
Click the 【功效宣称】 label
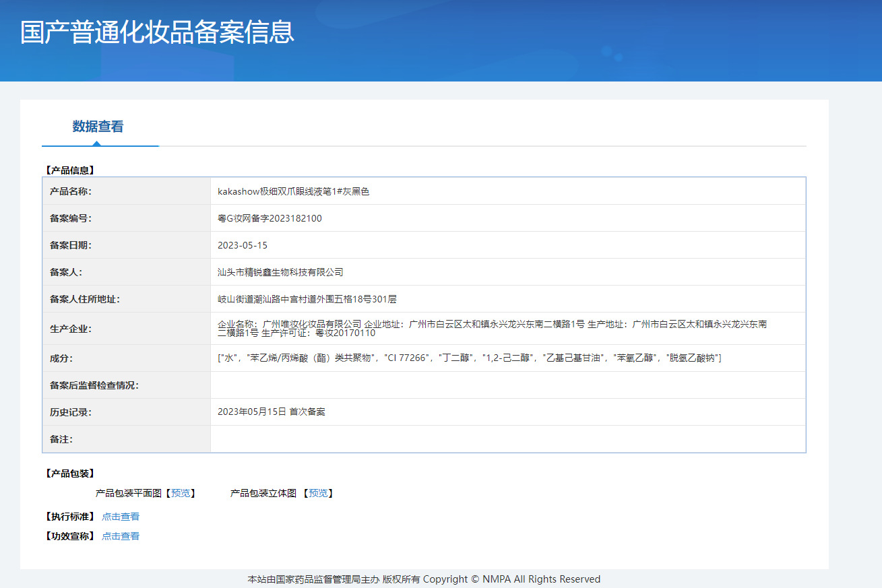[x=69, y=537]
